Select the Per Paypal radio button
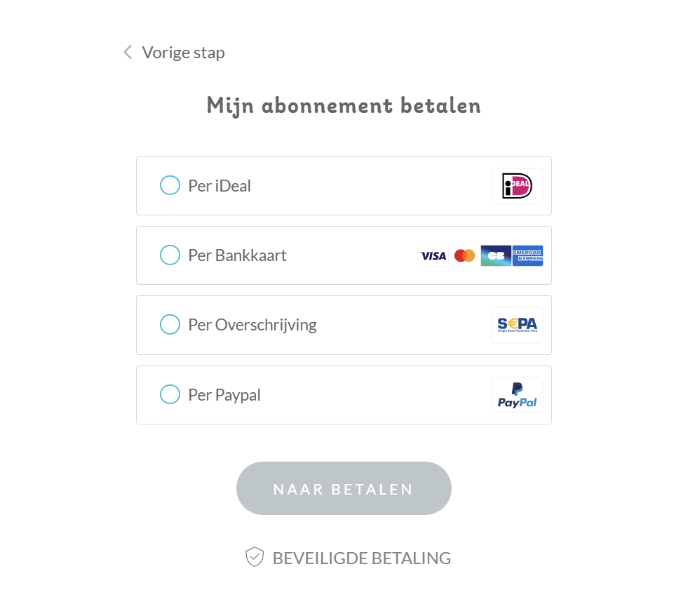Image resolution: width=688 pixels, height=616 pixels. click(x=170, y=394)
